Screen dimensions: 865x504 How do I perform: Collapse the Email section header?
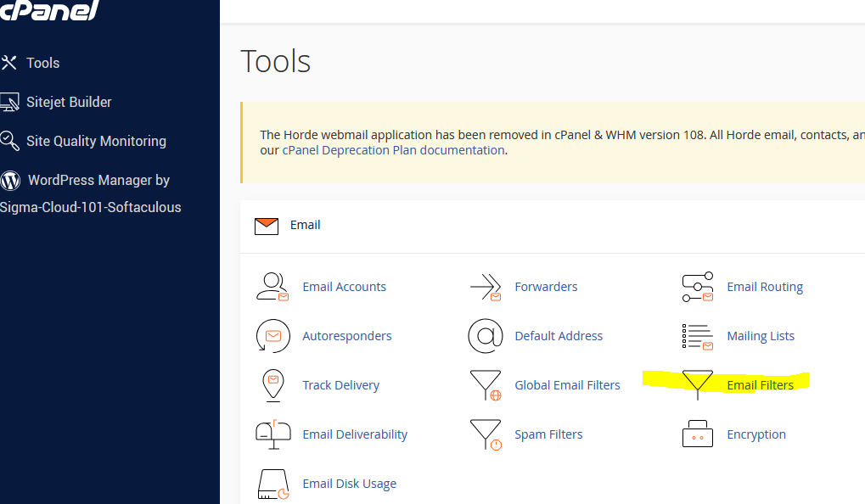tap(305, 225)
